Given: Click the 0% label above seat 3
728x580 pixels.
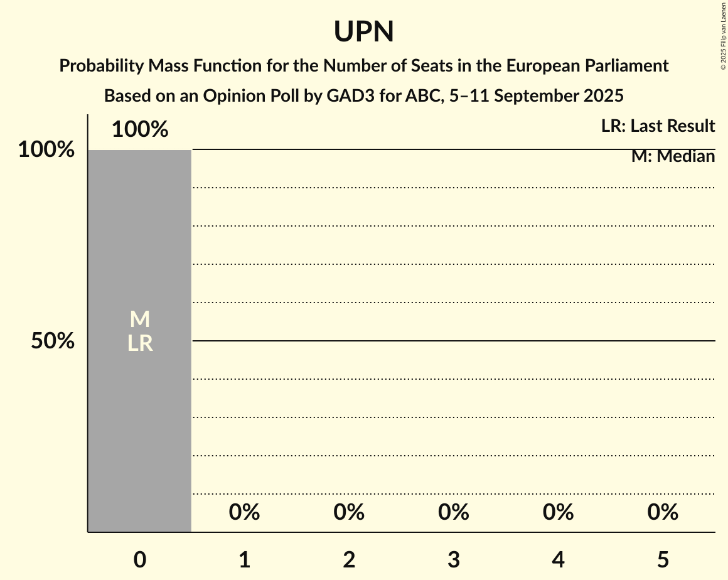Looking at the screenshot, I should 454,512.
